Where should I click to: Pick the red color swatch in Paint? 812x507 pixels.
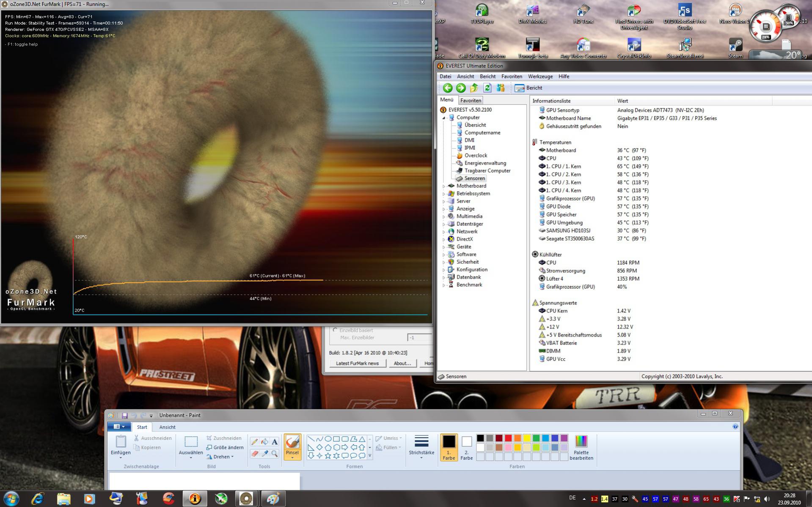[508, 438]
